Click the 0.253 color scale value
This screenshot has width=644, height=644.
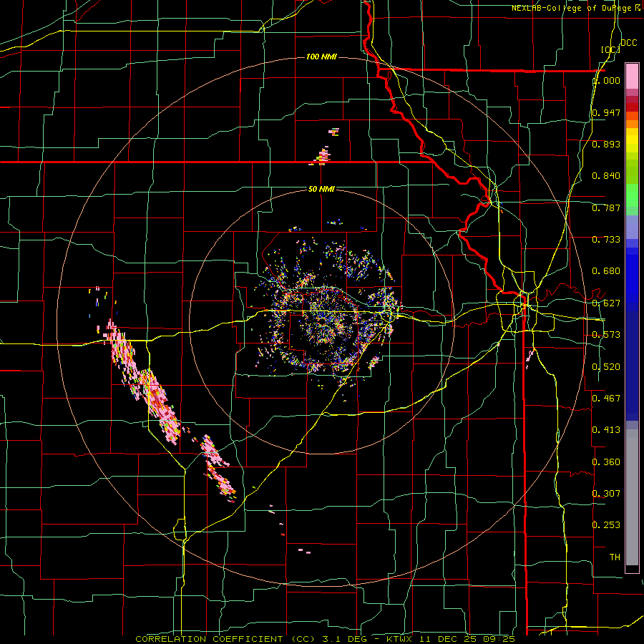pos(606,525)
